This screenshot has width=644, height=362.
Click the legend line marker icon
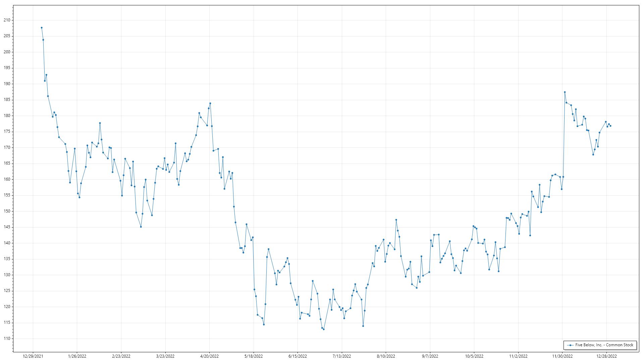pos(570,345)
